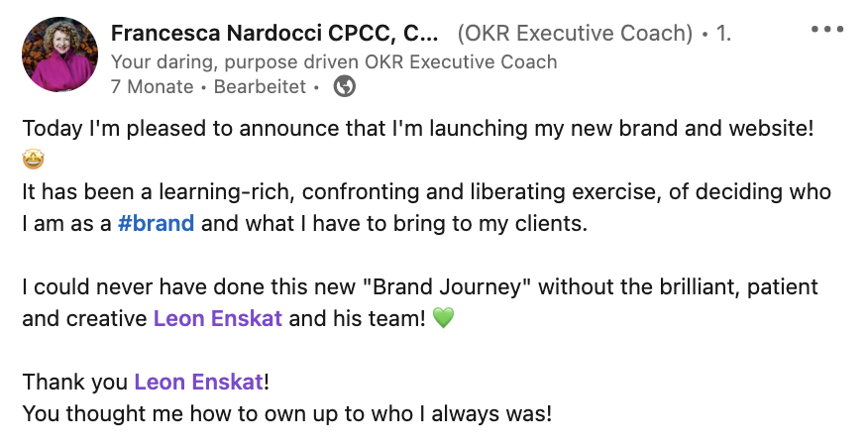Click the 'Thank you' text before the mention
The image size is (868, 446).
(74, 382)
